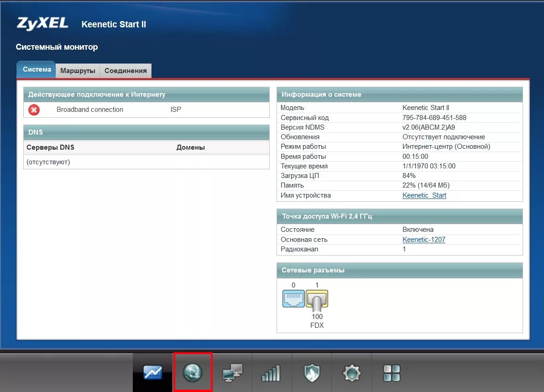Viewport: 544px width, 392px height.
Task: Switch to the Маршруты tab
Action: click(78, 71)
